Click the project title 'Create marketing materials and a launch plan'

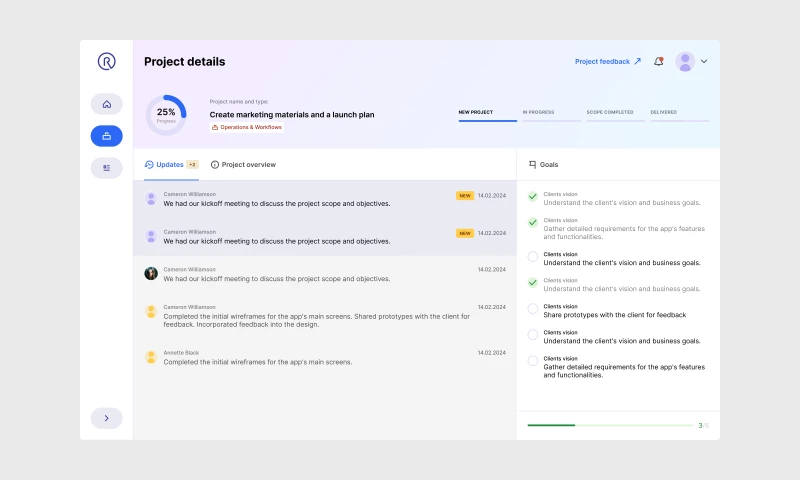(292, 115)
